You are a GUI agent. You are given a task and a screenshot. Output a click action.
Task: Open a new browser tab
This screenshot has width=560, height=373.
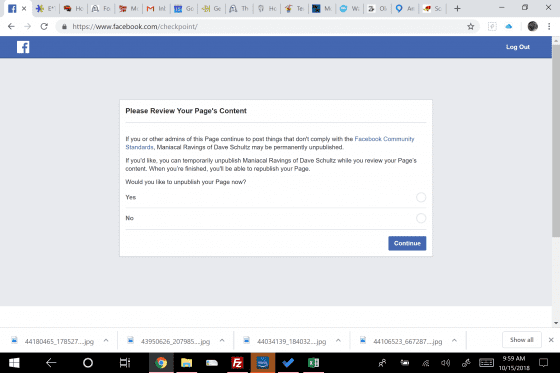pyautogui.click(x=457, y=8)
